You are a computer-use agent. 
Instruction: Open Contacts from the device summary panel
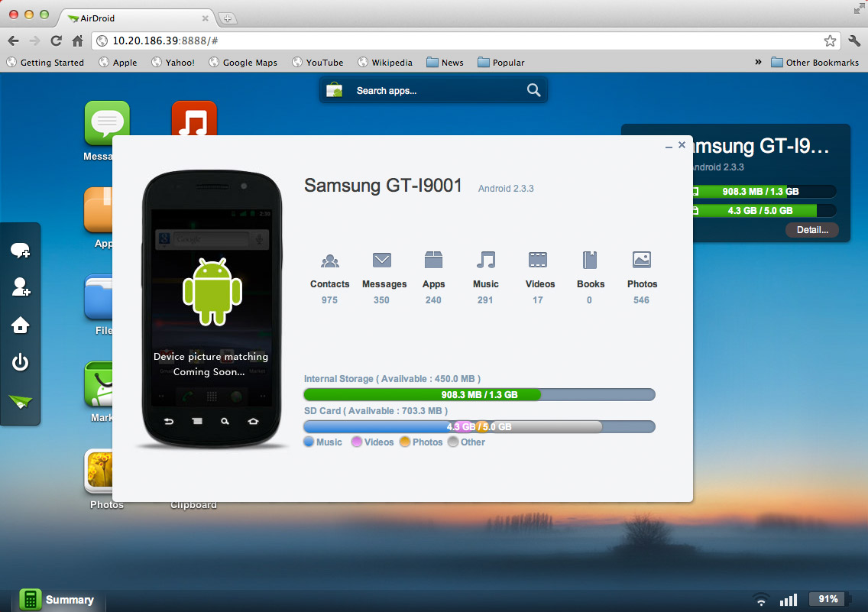coord(329,261)
